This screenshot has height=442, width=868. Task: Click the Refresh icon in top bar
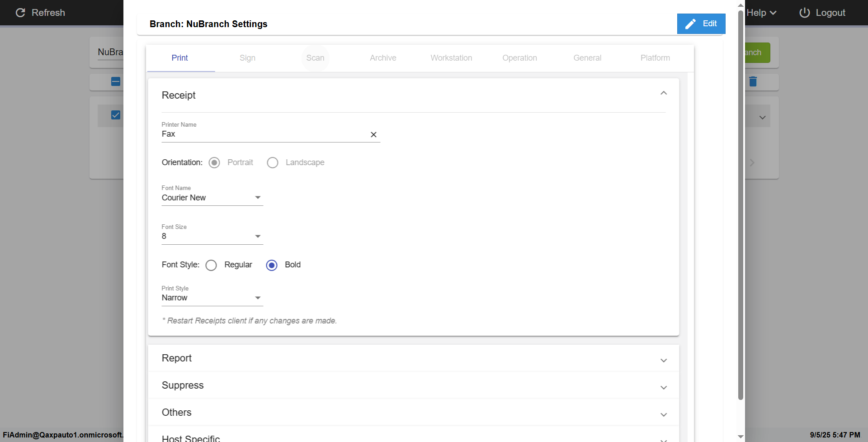coord(20,13)
